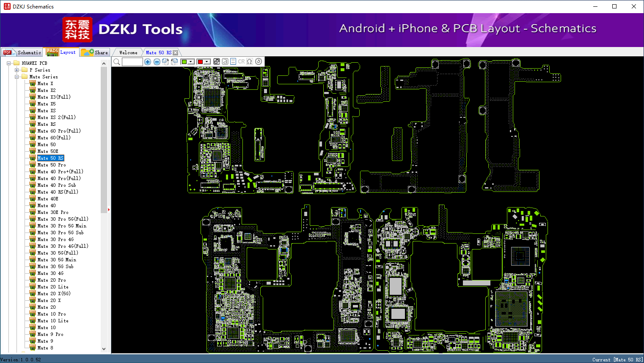Zoom out with the blue minus button
The height and width of the screenshot is (363, 644).
point(157,62)
